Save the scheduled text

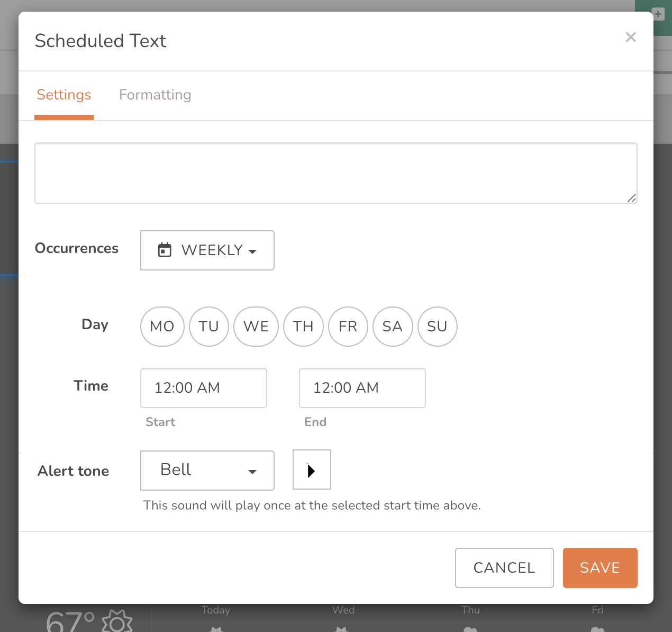tap(600, 568)
